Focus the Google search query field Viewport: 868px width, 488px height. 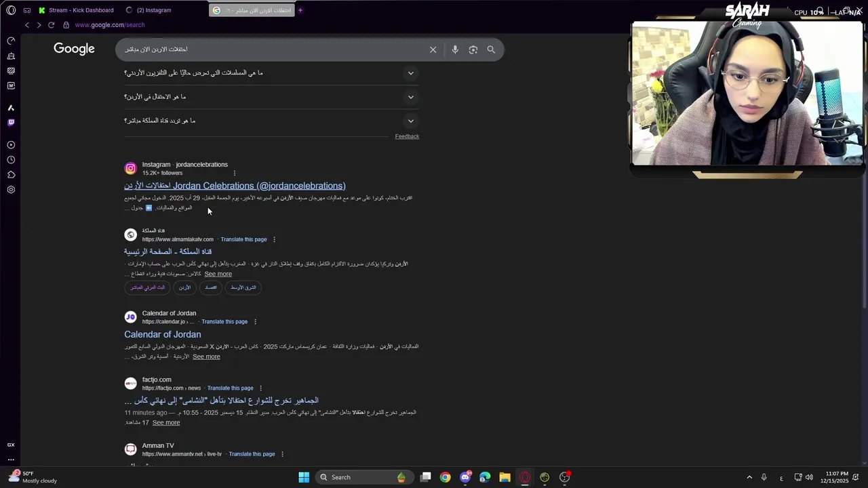(271, 49)
